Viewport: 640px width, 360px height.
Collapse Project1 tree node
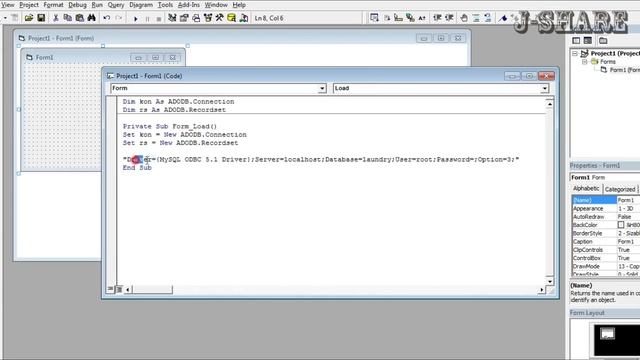pos(575,53)
